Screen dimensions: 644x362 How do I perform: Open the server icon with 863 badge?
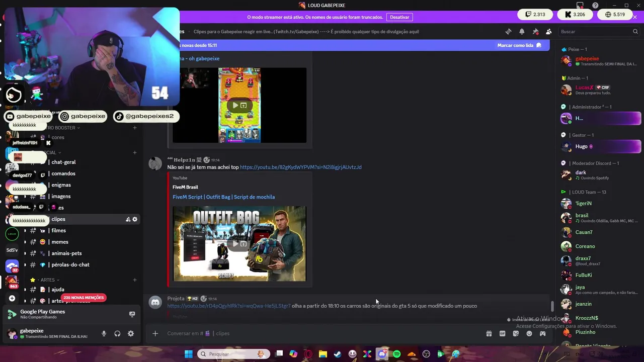(12, 282)
